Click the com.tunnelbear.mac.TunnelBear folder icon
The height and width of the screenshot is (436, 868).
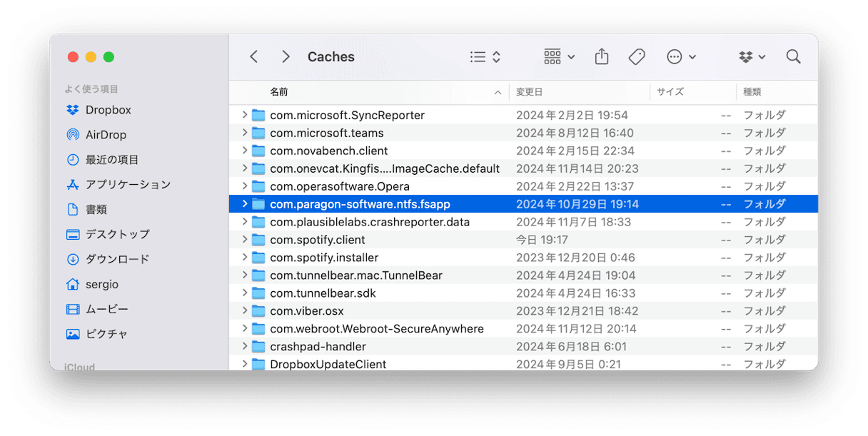[258, 275]
